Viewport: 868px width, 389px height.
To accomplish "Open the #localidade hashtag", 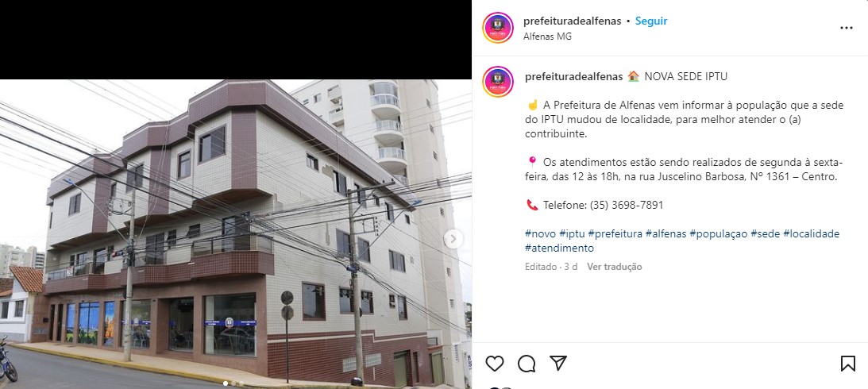I will pos(811,233).
